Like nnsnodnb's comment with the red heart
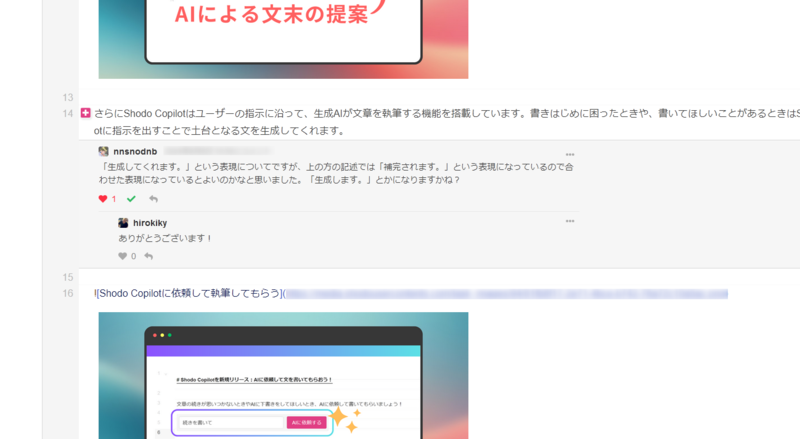The image size is (800, 439). tap(103, 199)
